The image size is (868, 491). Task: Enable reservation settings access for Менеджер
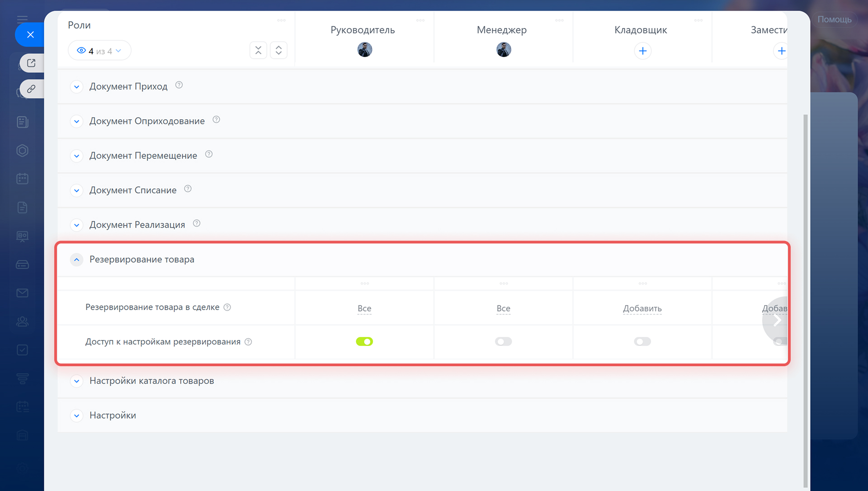[503, 342]
